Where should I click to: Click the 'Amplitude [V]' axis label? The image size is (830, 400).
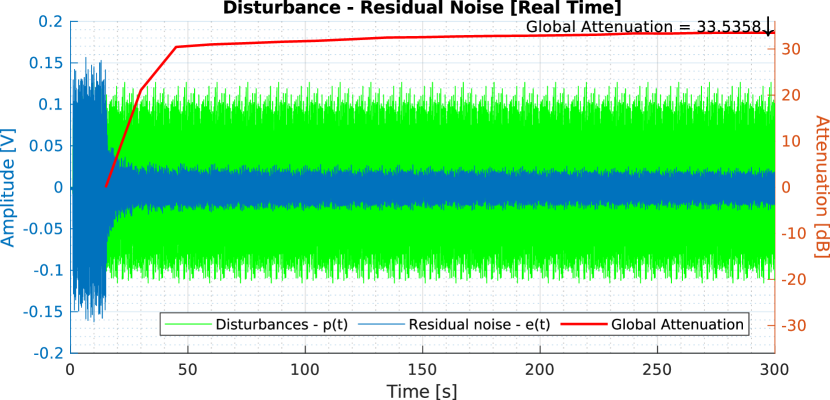pyautogui.click(x=8, y=187)
